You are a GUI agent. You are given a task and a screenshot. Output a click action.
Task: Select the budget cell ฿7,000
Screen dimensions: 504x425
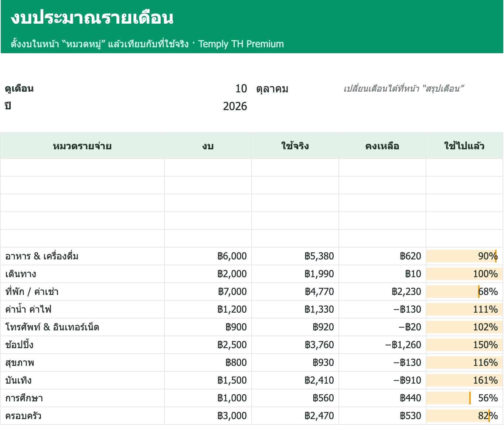coord(208,292)
